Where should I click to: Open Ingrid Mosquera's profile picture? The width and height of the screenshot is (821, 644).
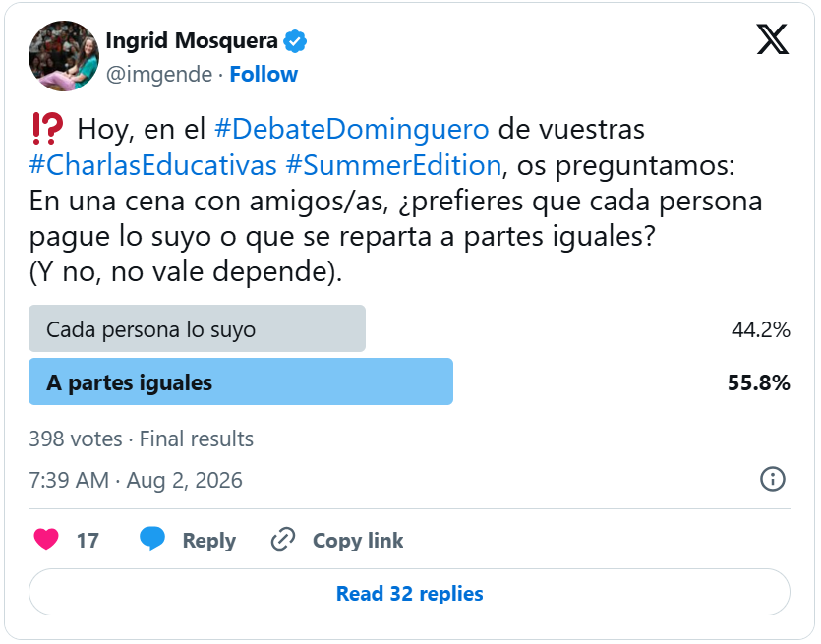click(64, 56)
